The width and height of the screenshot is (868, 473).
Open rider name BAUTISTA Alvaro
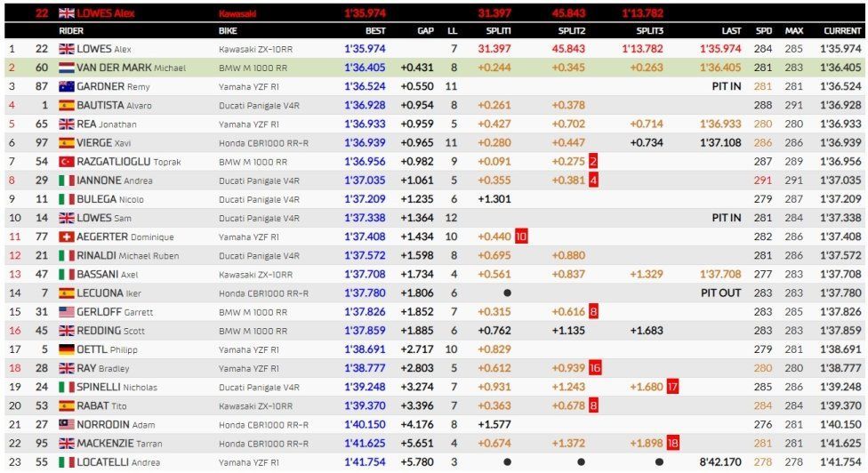(x=114, y=106)
